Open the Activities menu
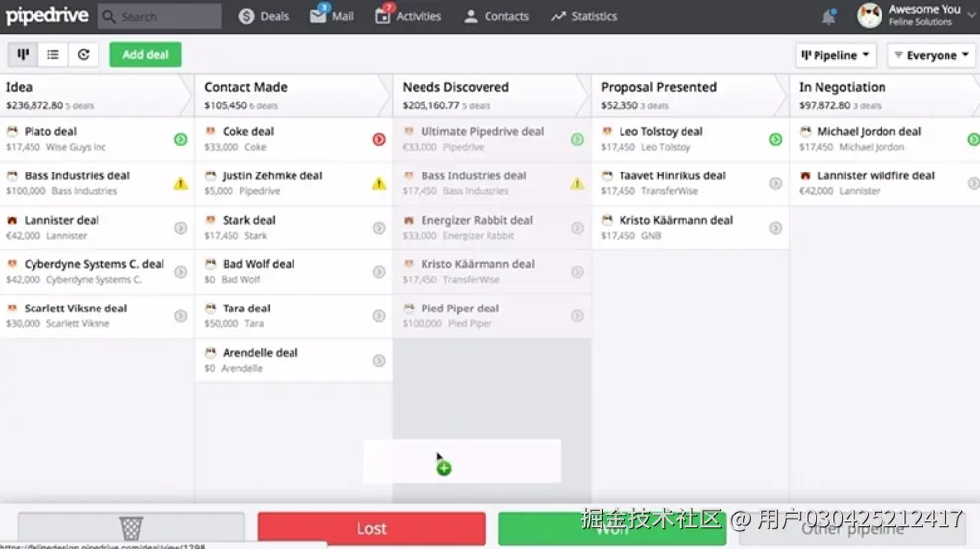980x549 pixels. click(408, 16)
